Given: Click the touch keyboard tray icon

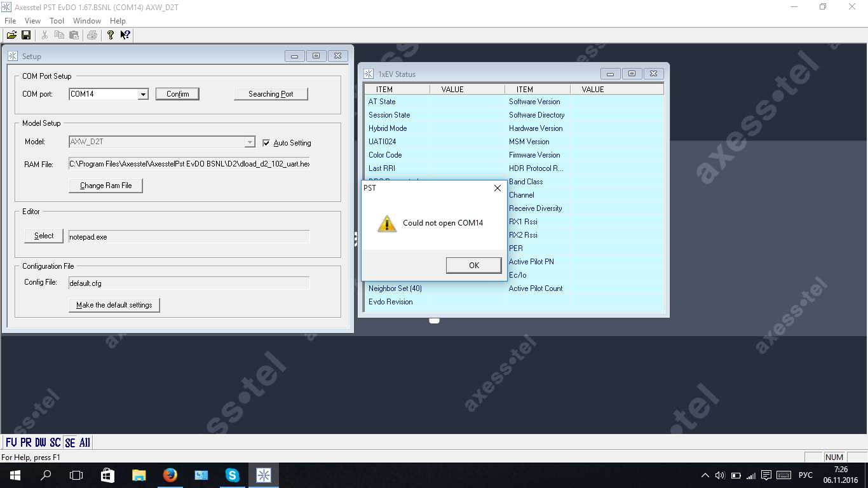Looking at the screenshot, I should tap(783, 475).
